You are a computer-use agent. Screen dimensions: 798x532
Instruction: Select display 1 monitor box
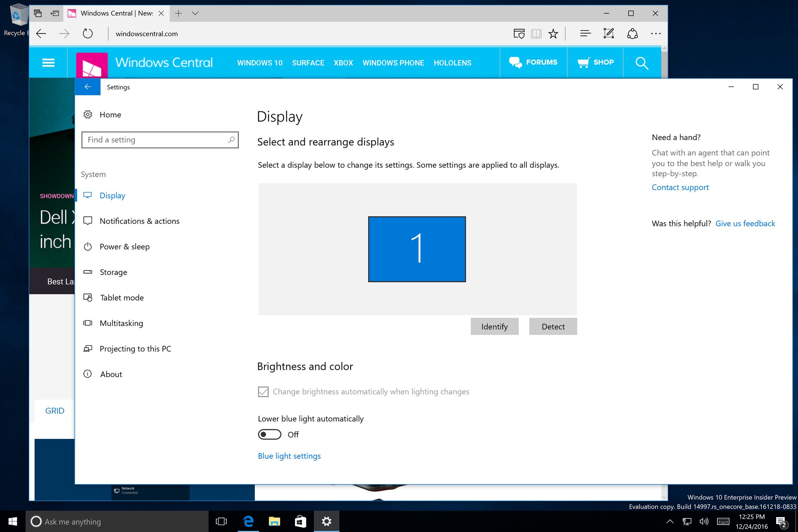pos(417,249)
